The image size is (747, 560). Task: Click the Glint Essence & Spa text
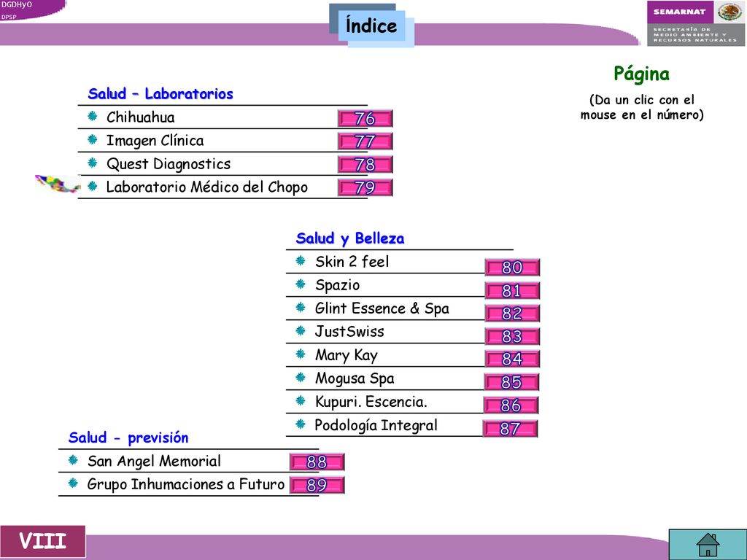click(x=382, y=308)
